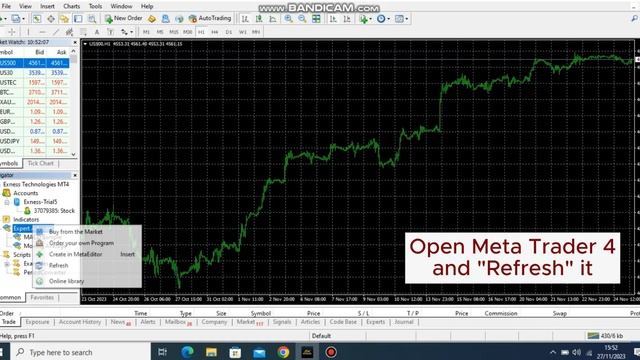Select account 37079385: Stock

54,211
